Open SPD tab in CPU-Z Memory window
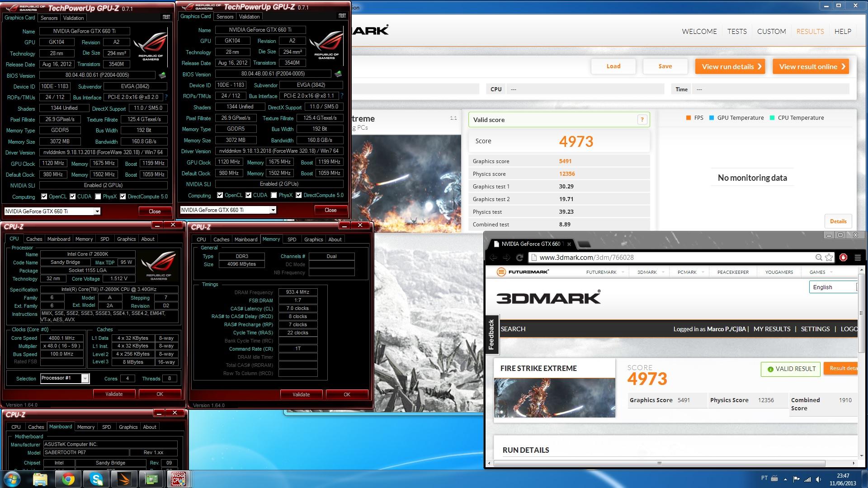The height and width of the screenshot is (488, 868). pos(292,239)
